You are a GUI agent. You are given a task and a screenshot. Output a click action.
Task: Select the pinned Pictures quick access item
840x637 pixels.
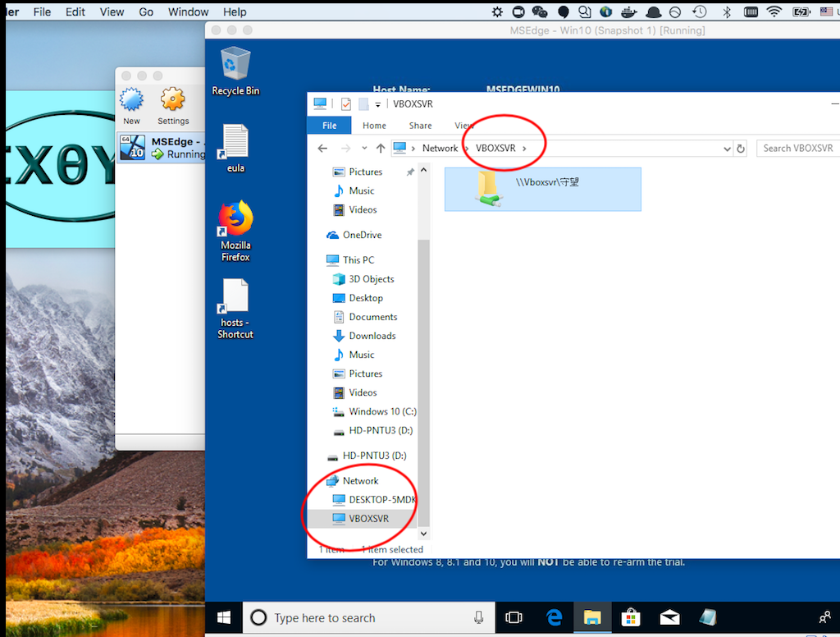tap(358, 172)
